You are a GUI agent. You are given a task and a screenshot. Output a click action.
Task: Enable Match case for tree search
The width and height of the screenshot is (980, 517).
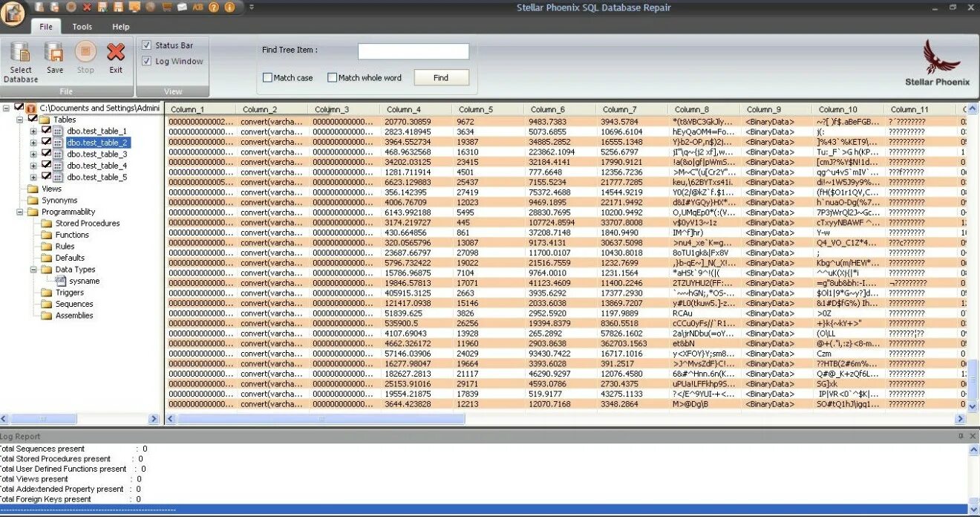267,77
